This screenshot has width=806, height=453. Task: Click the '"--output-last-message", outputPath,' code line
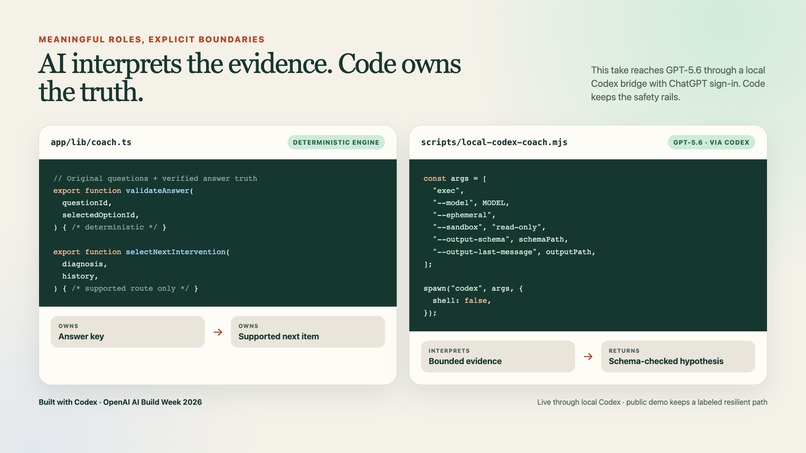click(514, 252)
